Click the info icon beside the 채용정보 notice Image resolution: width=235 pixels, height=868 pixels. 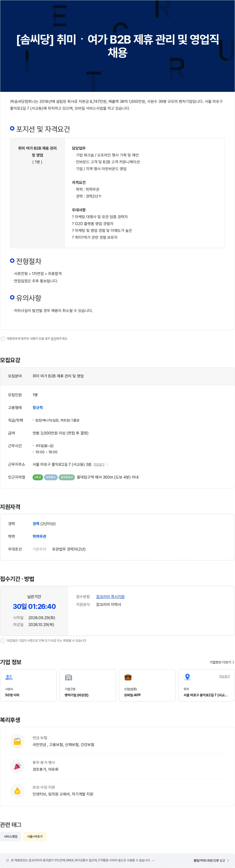click(3, 339)
